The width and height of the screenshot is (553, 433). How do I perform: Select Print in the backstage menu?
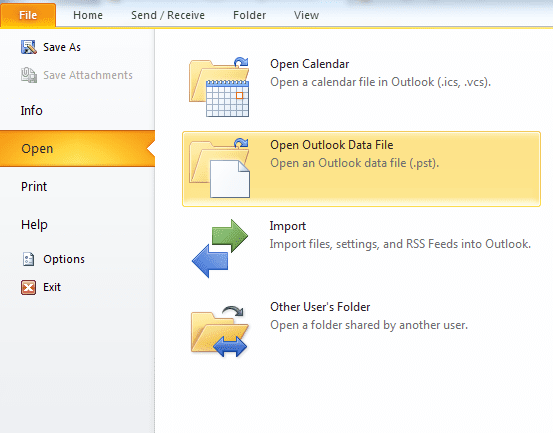pos(77,186)
